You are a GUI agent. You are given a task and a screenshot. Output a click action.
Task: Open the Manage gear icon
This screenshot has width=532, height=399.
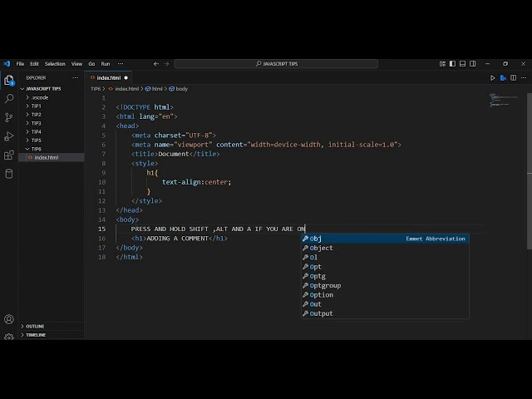coord(9,337)
